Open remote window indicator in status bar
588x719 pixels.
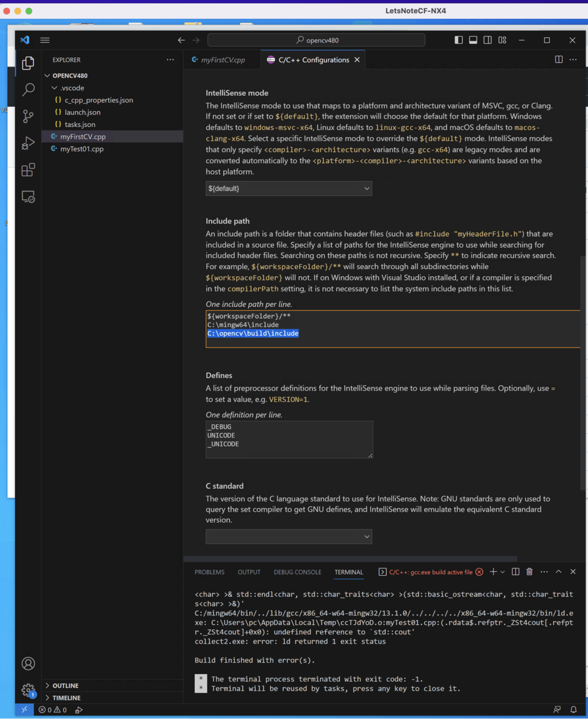coord(24,709)
